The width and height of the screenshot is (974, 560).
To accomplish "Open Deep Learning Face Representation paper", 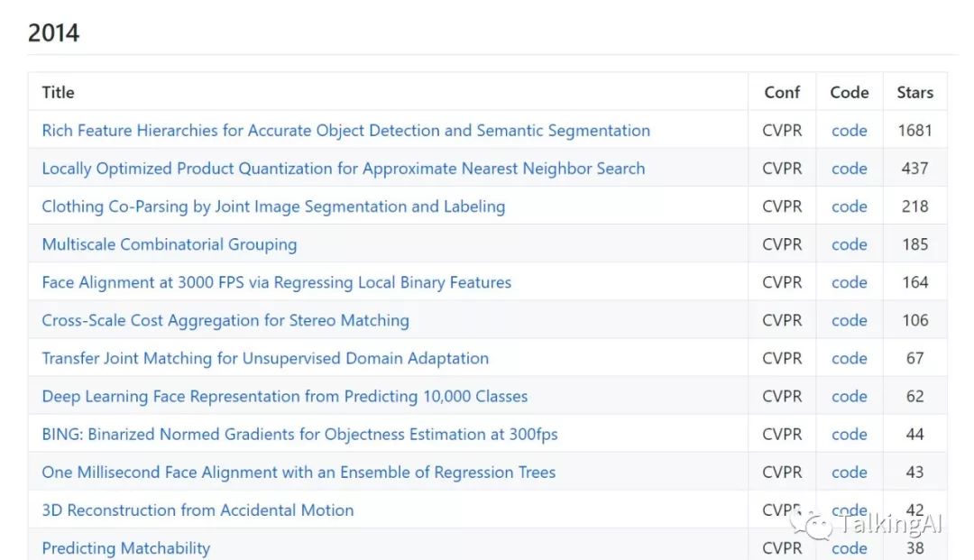I will 284,396.
